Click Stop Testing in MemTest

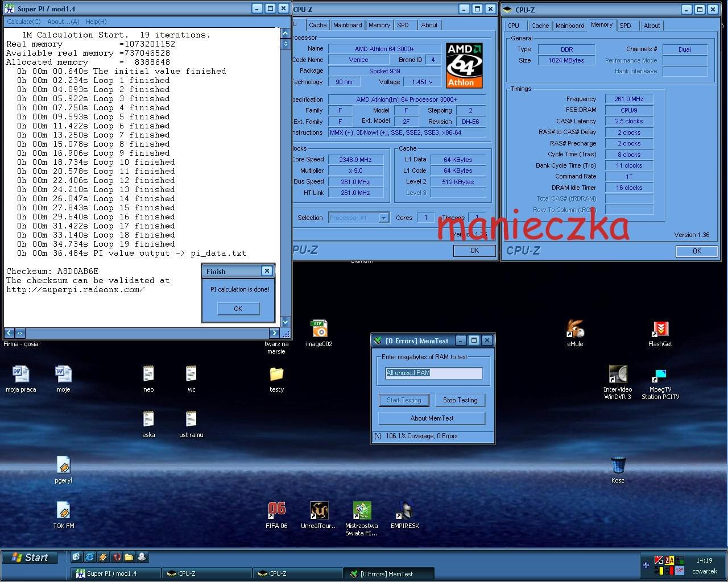pos(460,400)
